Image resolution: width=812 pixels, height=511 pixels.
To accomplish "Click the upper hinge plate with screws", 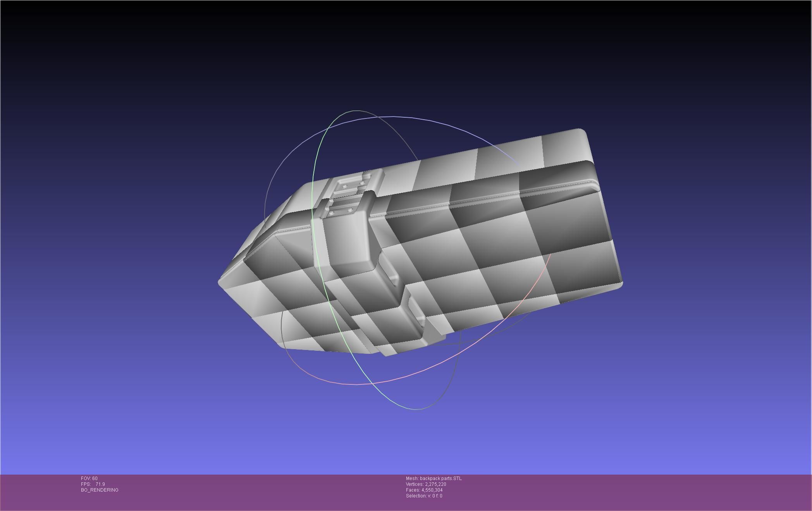I will (352, 185).
